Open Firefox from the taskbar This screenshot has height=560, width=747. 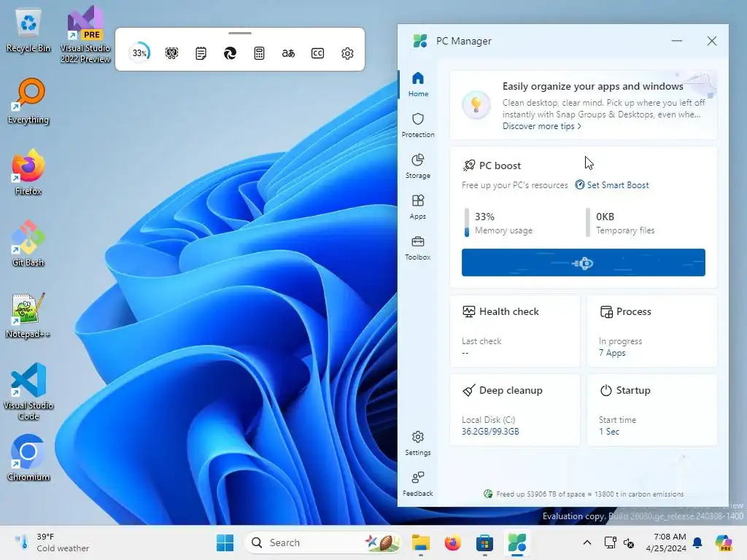pyautogui.click(x=452, y=542)
